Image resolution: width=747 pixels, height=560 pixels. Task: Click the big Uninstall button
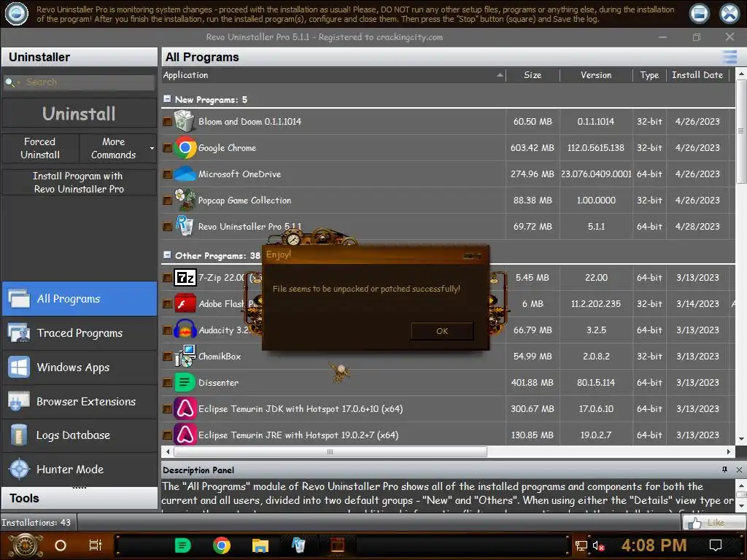click(79, 114)
